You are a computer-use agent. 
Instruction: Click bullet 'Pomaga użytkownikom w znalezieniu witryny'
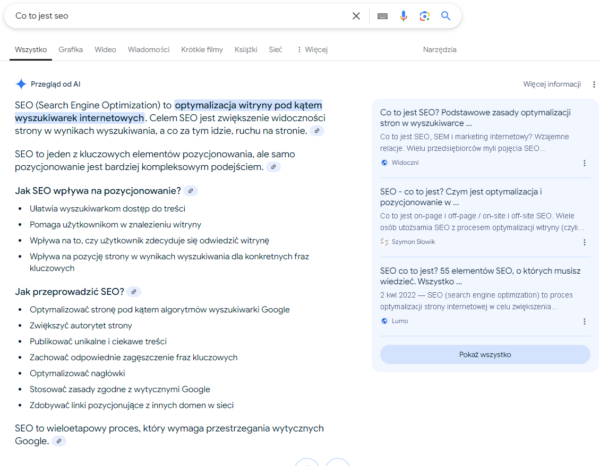pos(115,225)
